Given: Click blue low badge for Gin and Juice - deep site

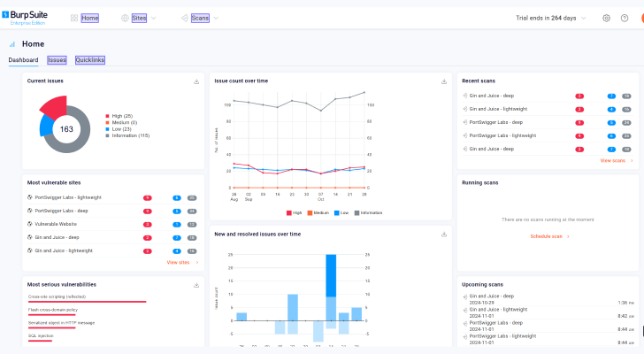Looking at the screenshot, I should coord(177,238).
